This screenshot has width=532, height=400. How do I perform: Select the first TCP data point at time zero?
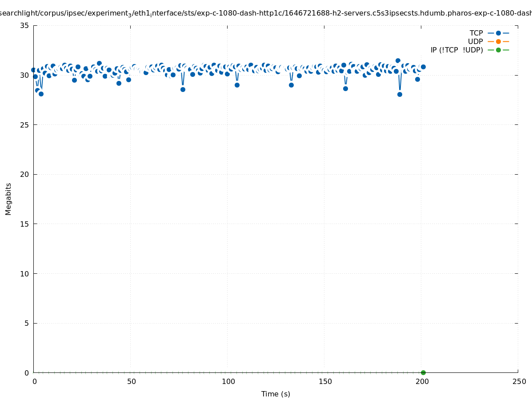pos(33,70)
